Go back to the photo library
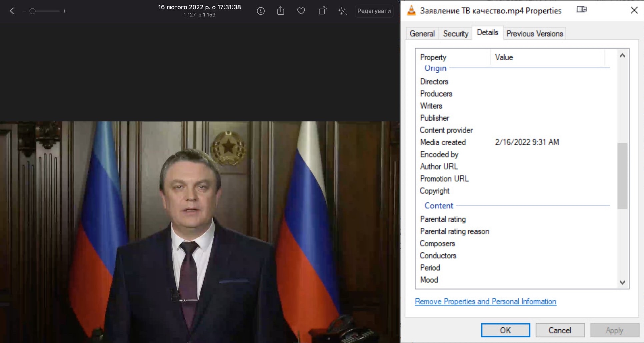The image size is (644, 343). click(12, 11)
